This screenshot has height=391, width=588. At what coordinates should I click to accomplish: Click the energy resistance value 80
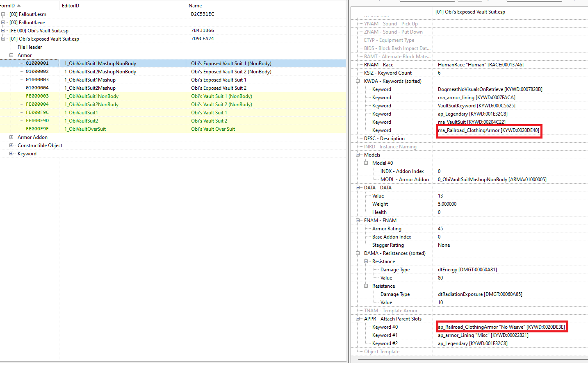440,278
